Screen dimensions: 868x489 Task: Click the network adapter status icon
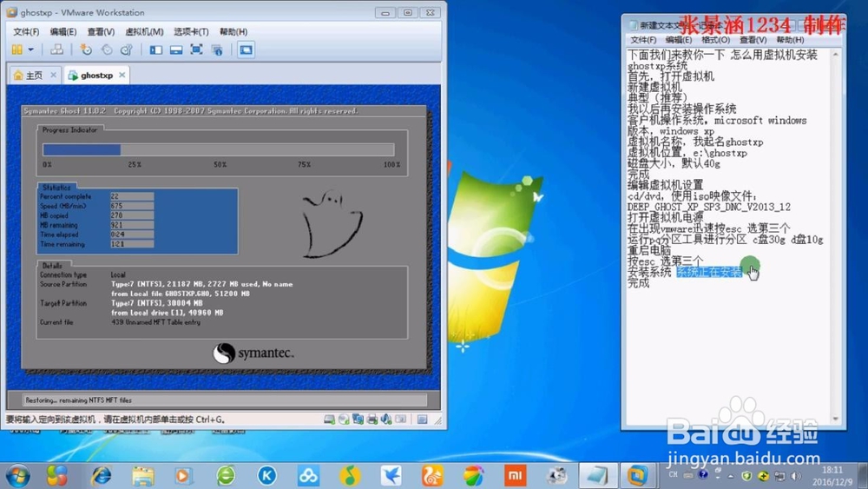tap(358, 420)
